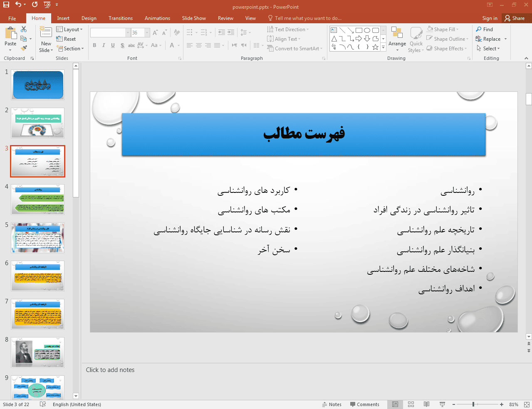
Task: Cut the selection with the scissors icon
Action: [24, 29]
